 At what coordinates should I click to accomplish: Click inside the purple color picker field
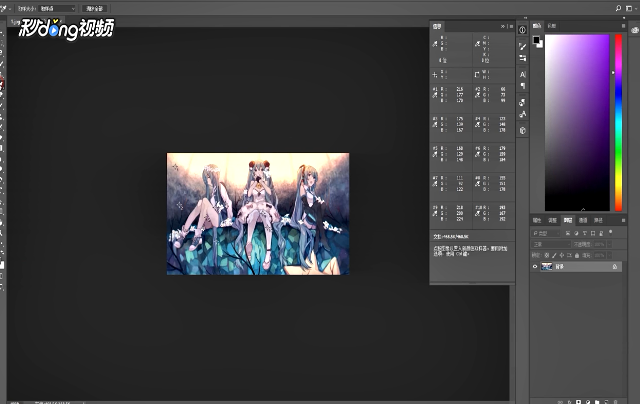(x=577, y=123)
